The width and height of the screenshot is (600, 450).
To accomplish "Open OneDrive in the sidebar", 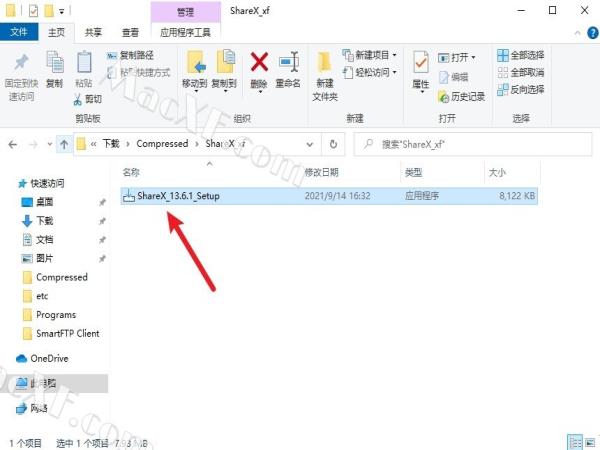I will click(42, 359).
